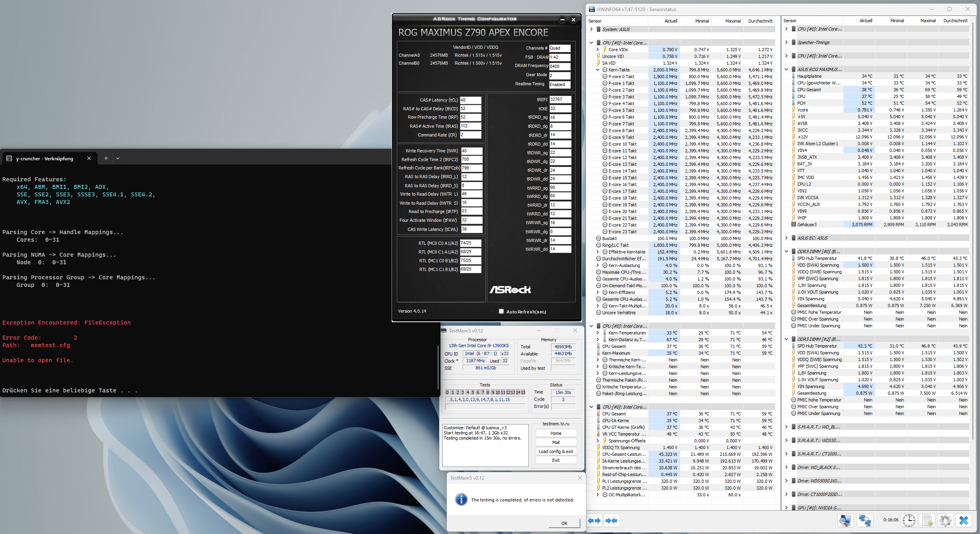Close the y-cruncher terminal tab
This screenshot has width=980, height=534.
pyautogui.click(x=89, y=158)
